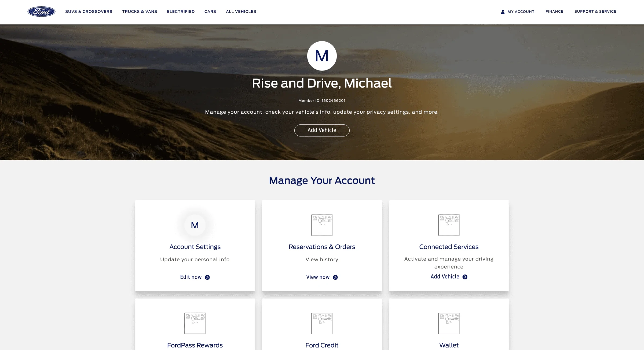Image resolution: width=644 pixels, height=350 pixels.
Task: Open the All Vehicles menu
Action: pos(241,12)
